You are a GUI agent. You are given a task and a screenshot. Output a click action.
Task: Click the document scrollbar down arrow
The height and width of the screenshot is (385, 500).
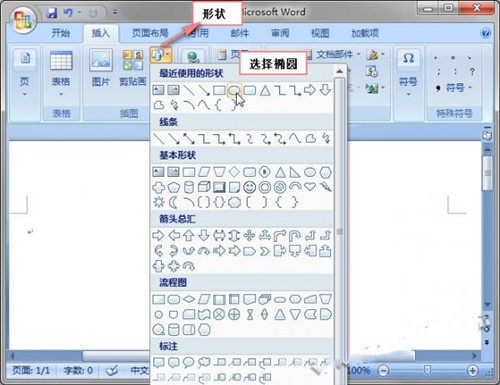487,305
